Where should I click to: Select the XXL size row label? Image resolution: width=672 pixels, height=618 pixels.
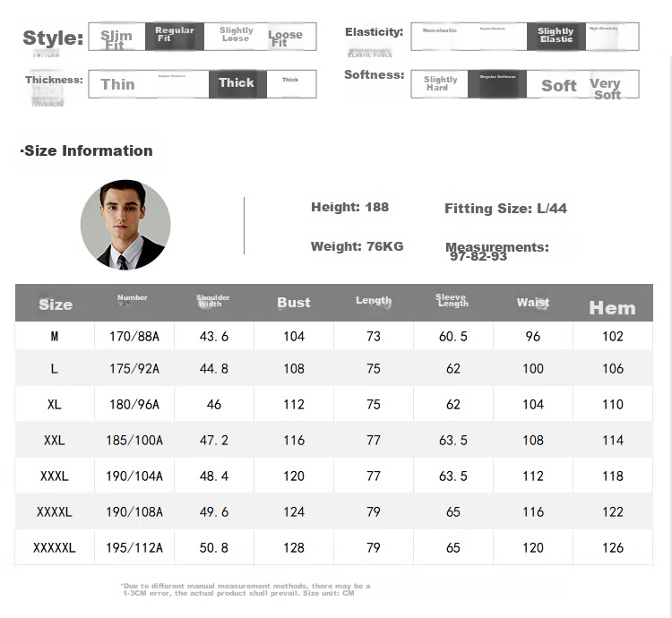point(55,441)
